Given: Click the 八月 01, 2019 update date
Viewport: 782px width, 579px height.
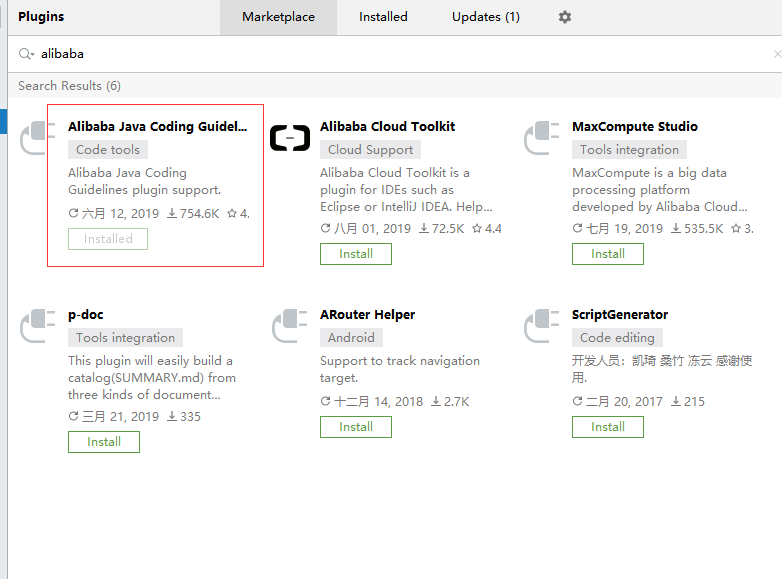Looking at the screenshot, I should pyautogui.click(x=366, y=229).
